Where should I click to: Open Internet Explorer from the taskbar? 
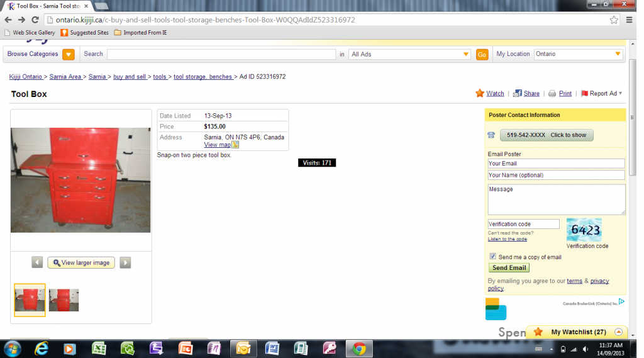(42, 349)
